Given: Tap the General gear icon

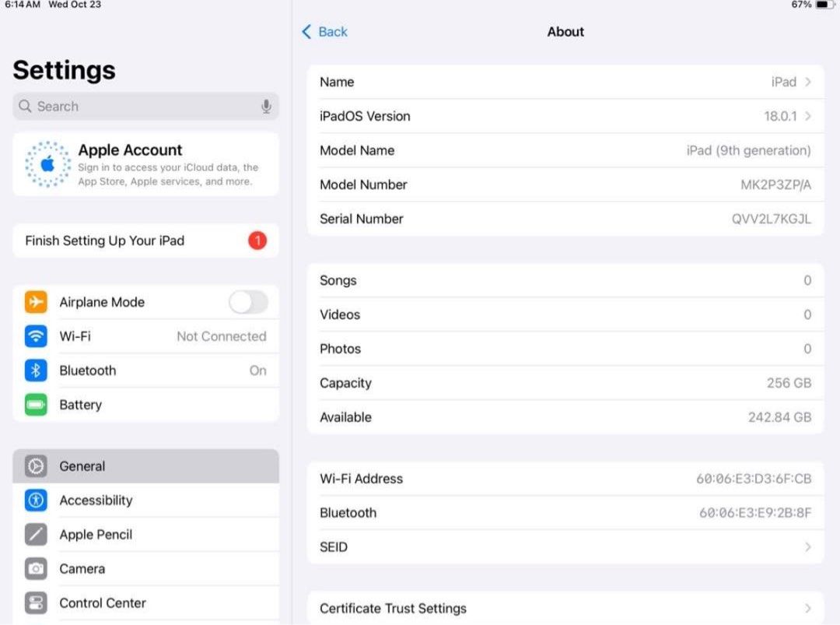Looking at the screenshot, I should [36, 465].
